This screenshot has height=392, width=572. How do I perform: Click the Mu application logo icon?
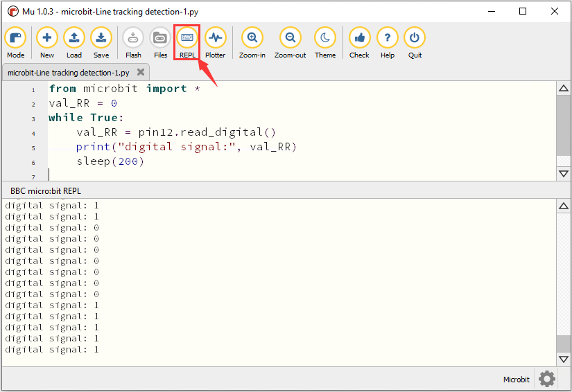12,11
